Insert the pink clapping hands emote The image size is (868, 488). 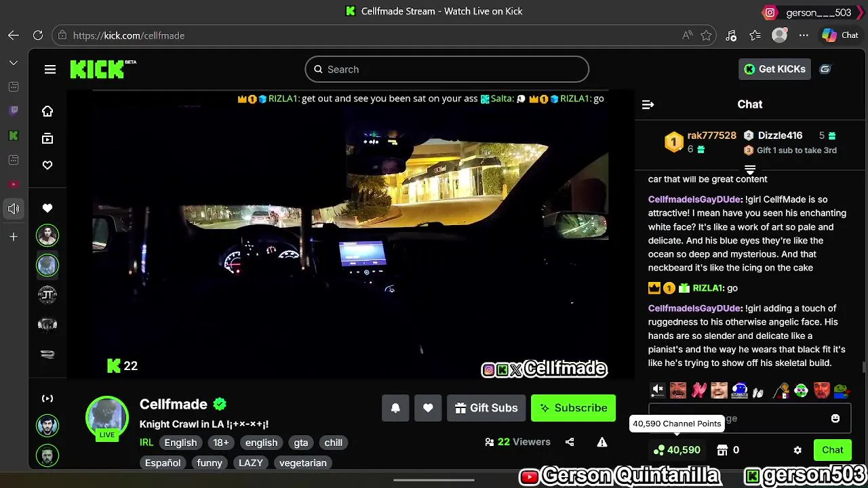coord(698,390)
